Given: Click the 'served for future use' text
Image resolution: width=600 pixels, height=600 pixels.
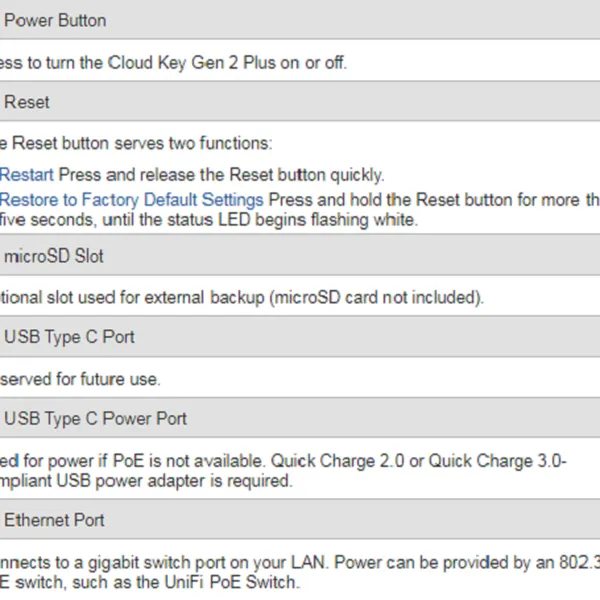Looking at the screenshot, I should point(80,379).
